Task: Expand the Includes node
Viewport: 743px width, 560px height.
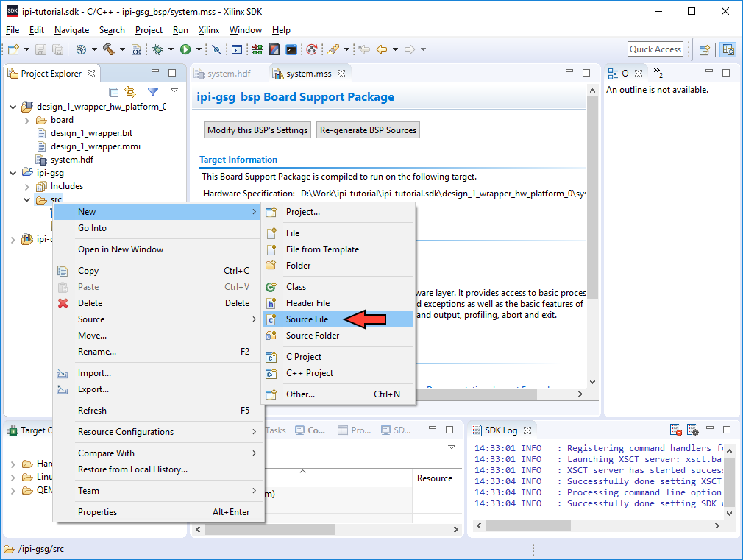Action: [x=27, y=187]
